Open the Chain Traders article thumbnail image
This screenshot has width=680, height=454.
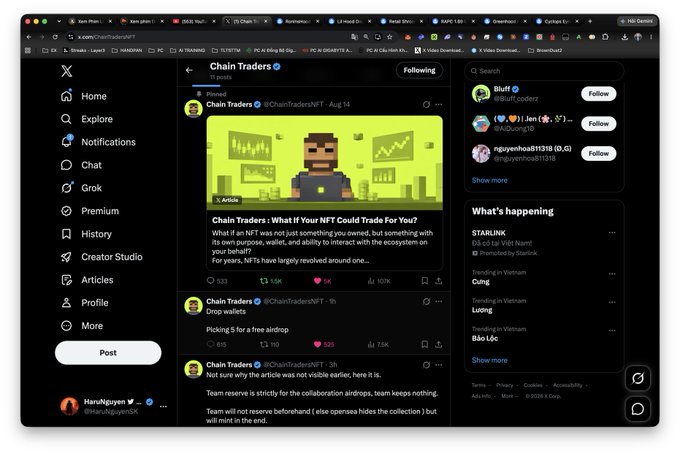[x=324, y=163]
